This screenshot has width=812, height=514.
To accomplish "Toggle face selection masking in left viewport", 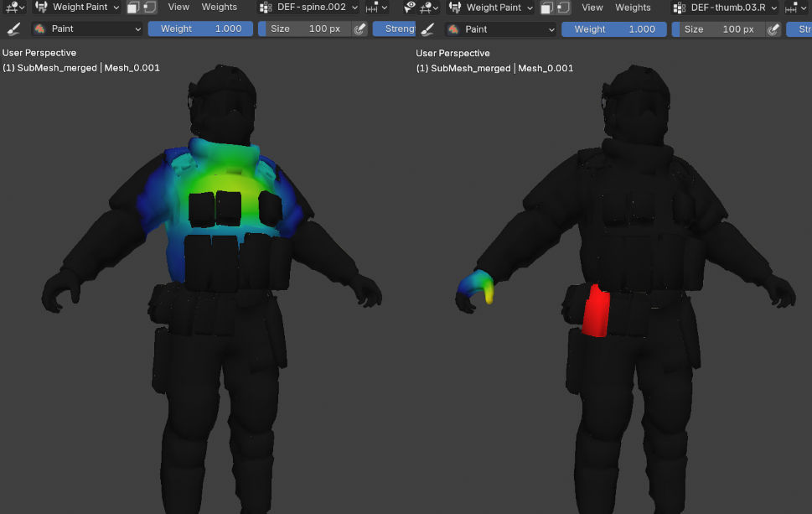I will click(x=133, y=8).
